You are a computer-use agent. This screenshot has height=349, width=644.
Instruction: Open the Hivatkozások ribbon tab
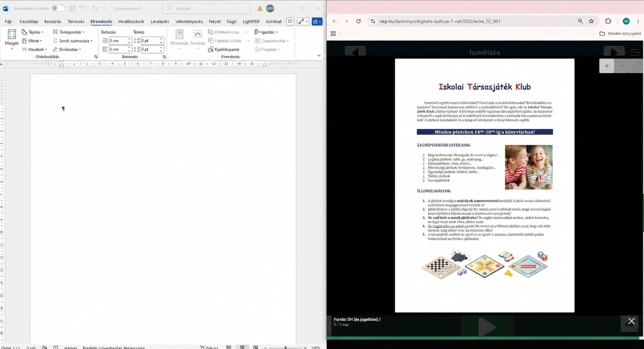tap(131, 22)
